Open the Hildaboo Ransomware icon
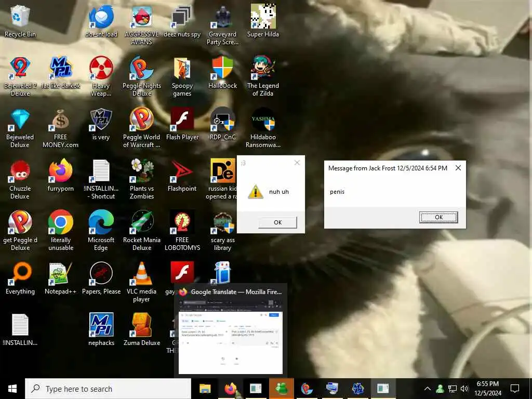Viewport: 532px width, 399px height. pyautogui.click(x=263, y=128)
